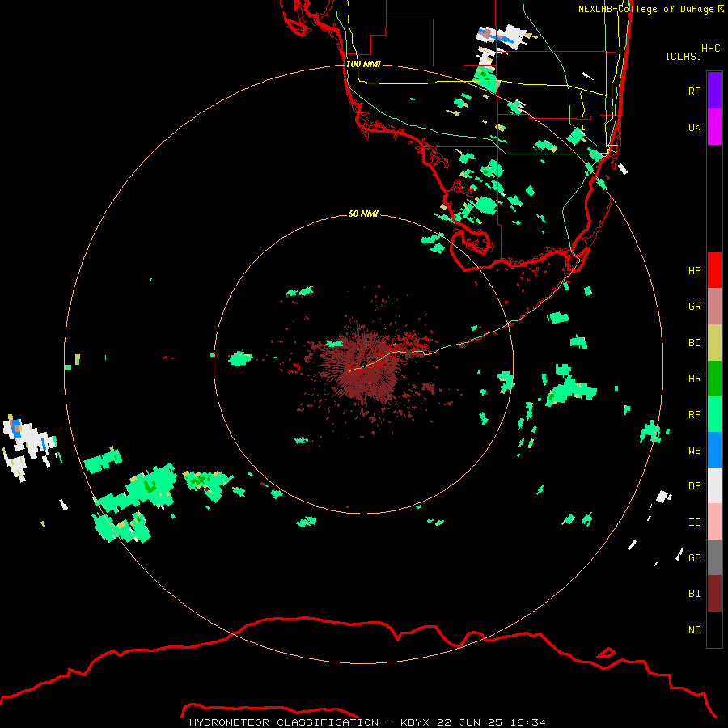
Task: Click the GC ground clutter gray swatch
Action: 714,557
